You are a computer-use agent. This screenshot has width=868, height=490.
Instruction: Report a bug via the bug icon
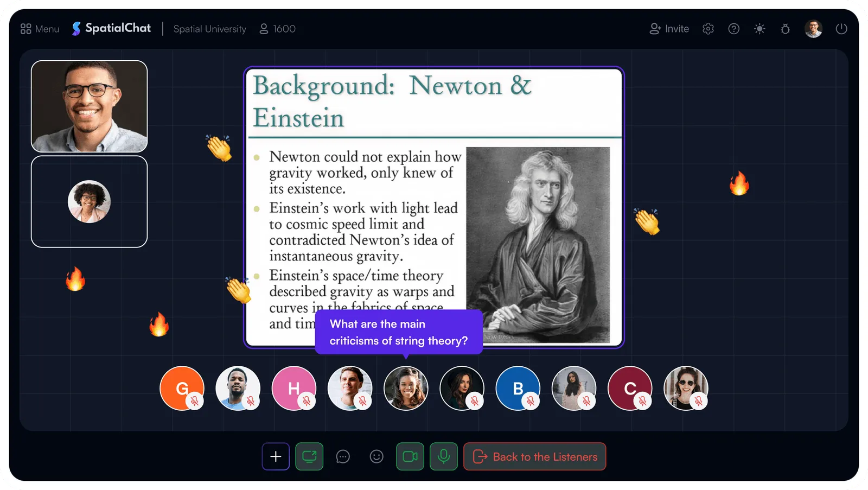[x=786, y=28]
